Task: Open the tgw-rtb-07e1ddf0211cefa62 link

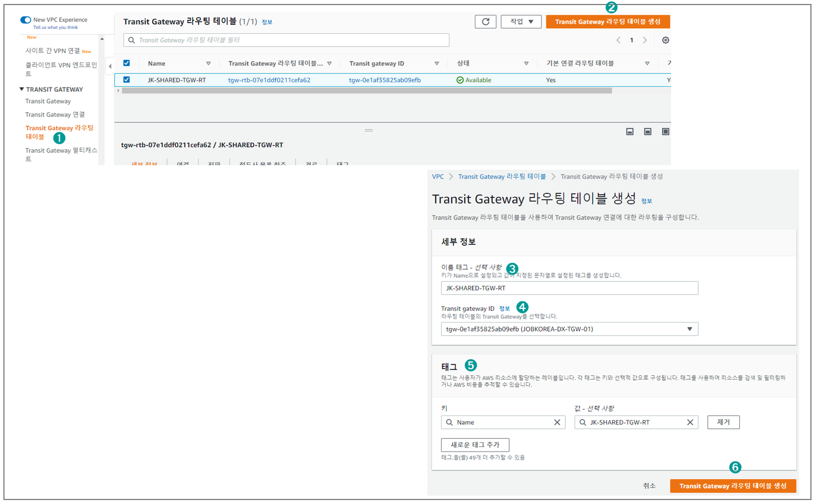Action: [269, 80]
